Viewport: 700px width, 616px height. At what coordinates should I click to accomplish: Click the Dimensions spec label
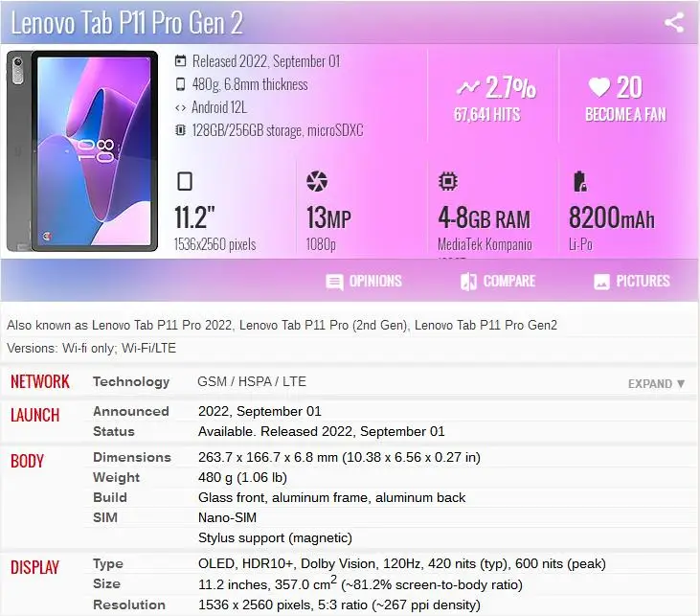click(x=132, y=457)
